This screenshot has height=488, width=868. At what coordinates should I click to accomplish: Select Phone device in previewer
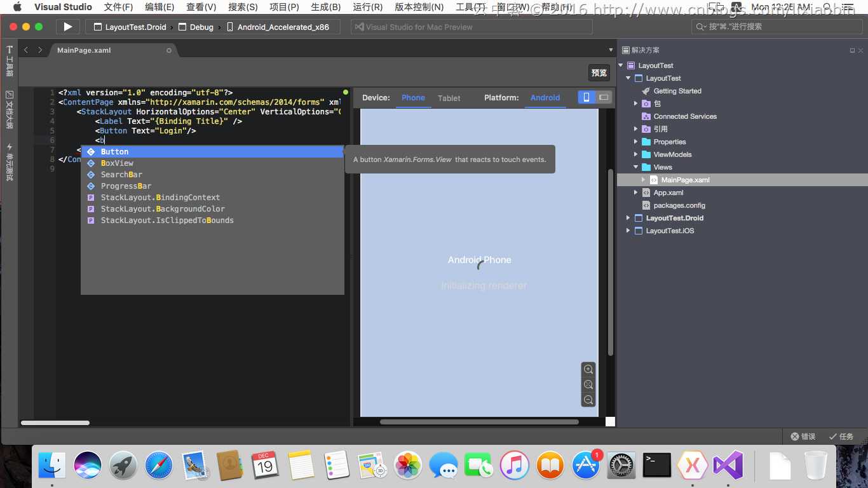pos(413,98)
